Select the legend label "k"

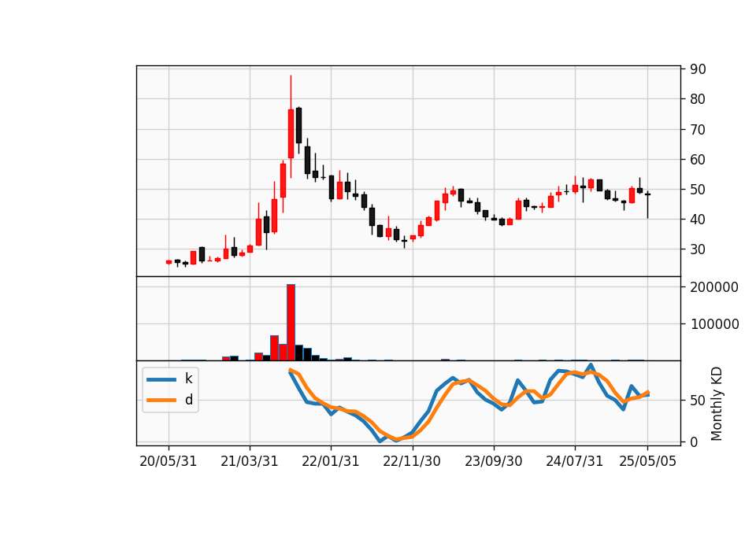click(x=188, y=379)
